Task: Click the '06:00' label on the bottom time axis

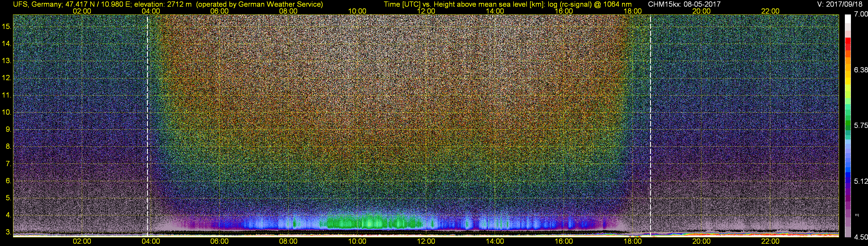Action: 219,241
